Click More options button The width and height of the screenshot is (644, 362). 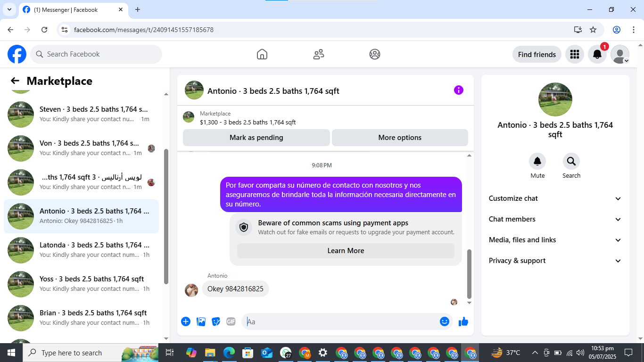point(400,138)
